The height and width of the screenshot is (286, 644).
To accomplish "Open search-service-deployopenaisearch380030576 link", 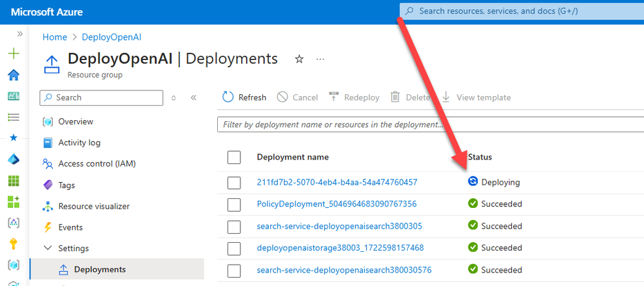I will pos(344,270).
